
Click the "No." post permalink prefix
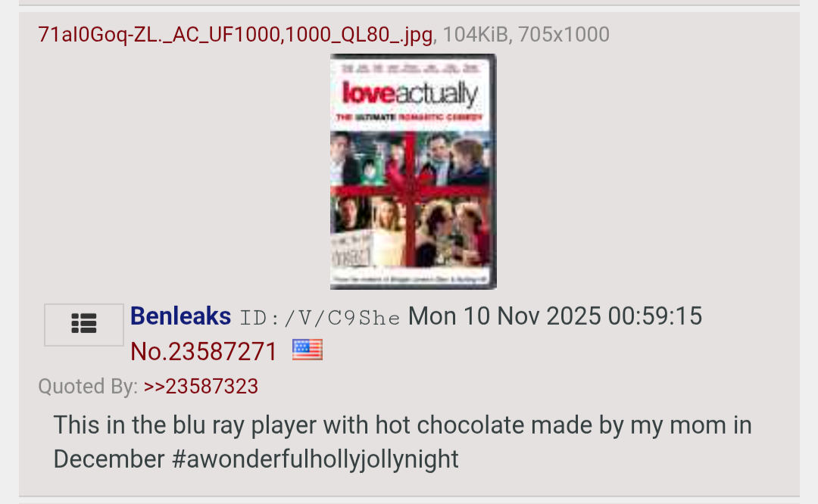pos(149,351)
